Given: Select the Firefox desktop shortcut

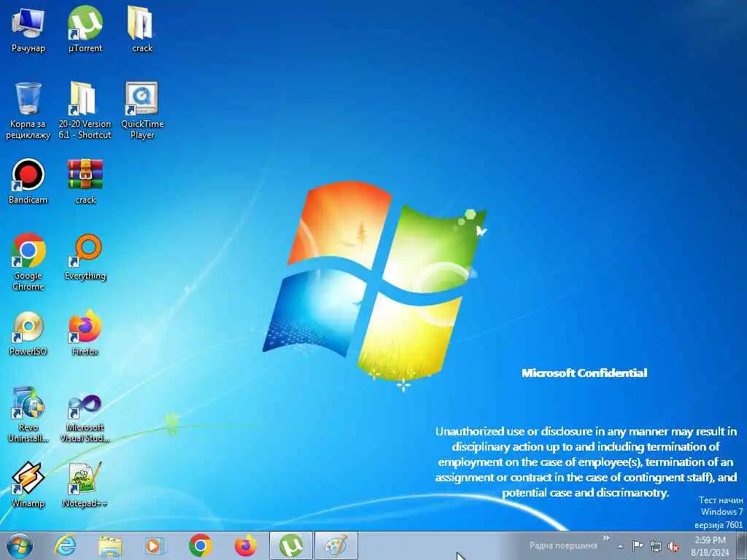Looking at the screenshot, I should (x=85, y=333).
